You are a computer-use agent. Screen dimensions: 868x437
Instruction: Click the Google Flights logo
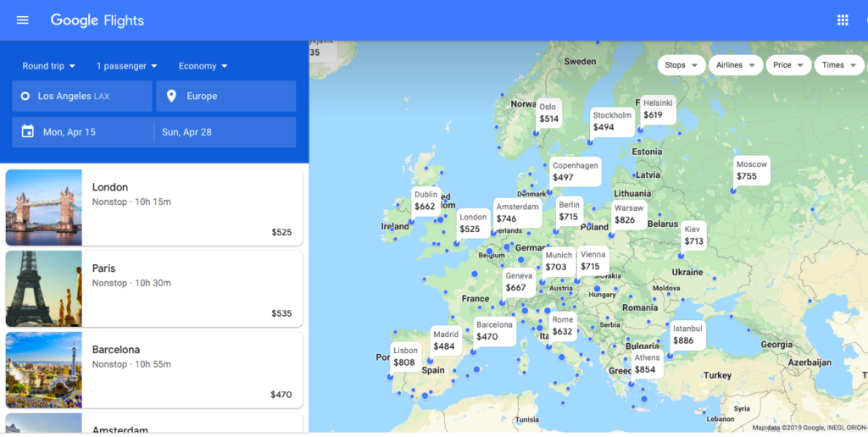coord(97,20)
